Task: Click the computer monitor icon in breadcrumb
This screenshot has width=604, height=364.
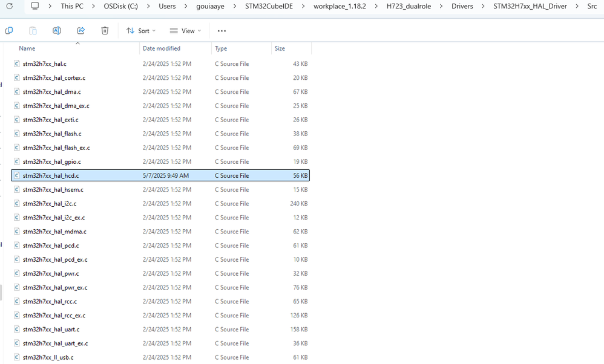Action: tap(35, 6)
